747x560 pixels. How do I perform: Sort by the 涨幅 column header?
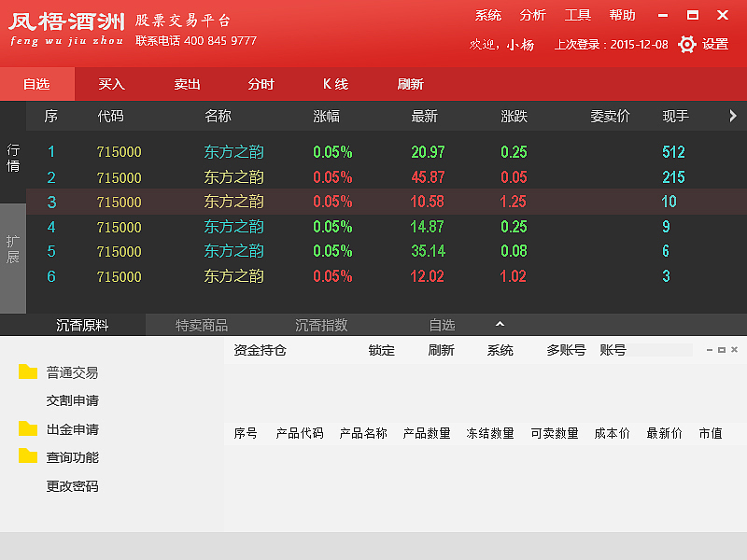(326, 116)
